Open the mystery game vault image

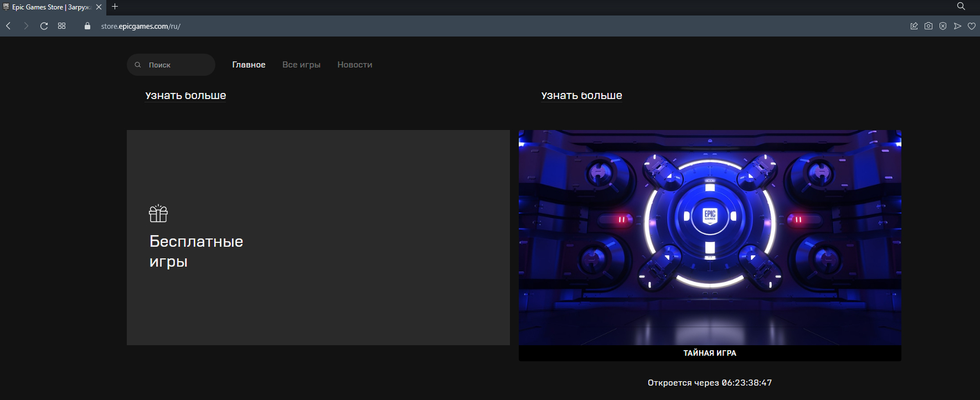[710, 238]
